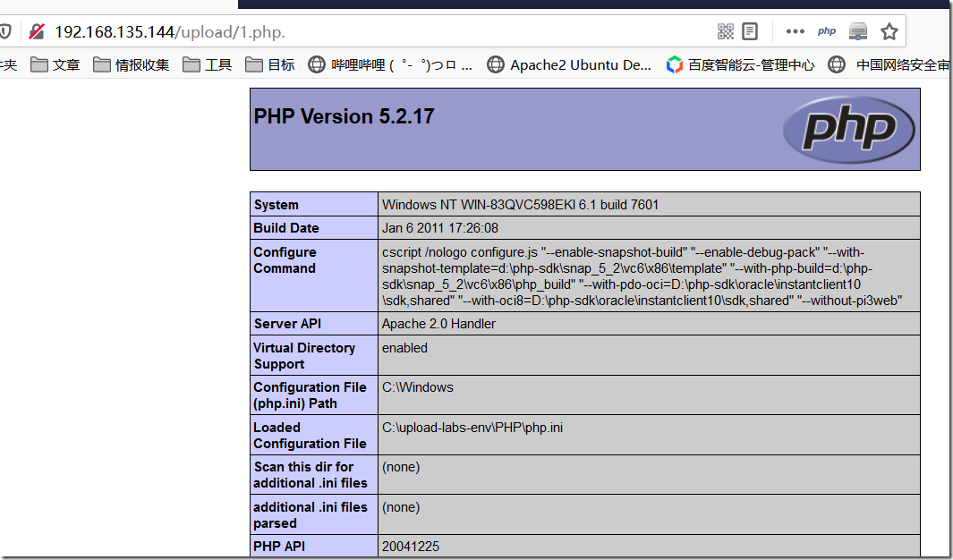953x560 pixels.
Task: Open the 文章 bookmarks folder
Action: pyautogui.click(x=55, y=64)
